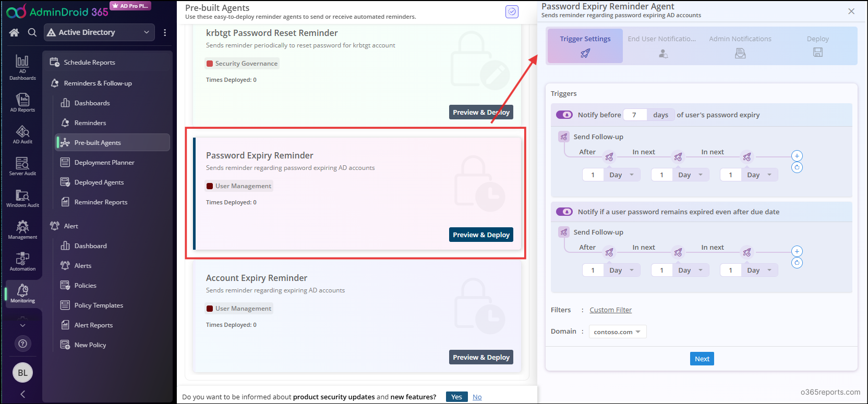Switch to the Trigger Settings tab
Viewport: 868px width, 404px height.
click(x=585, y=46)
